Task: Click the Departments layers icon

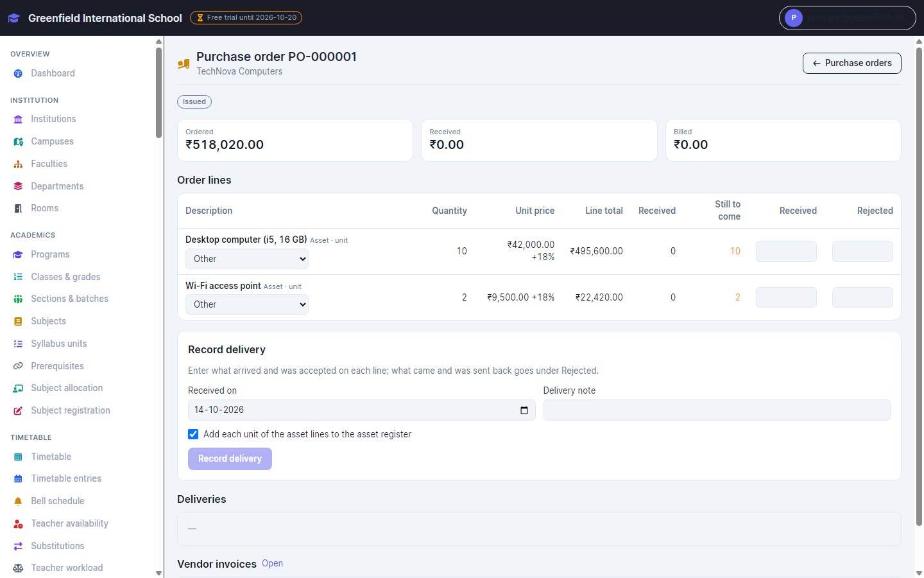Action: (18, 186)
